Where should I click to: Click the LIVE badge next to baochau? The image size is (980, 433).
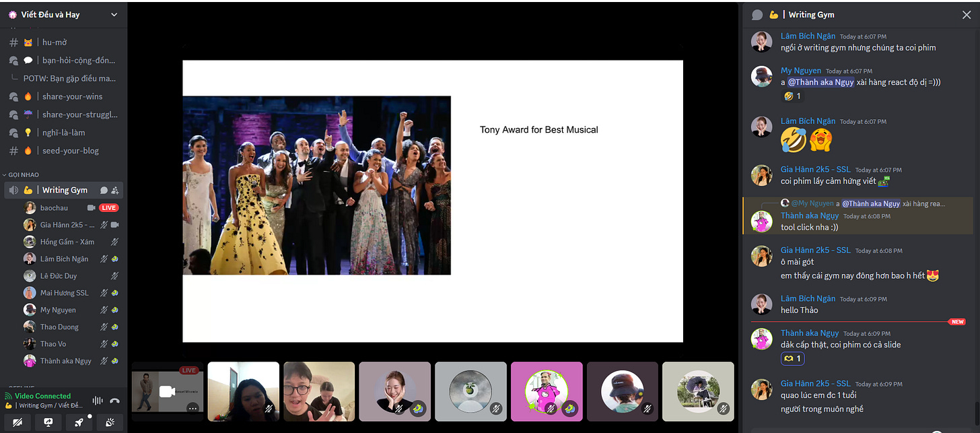tap(108, 207)
